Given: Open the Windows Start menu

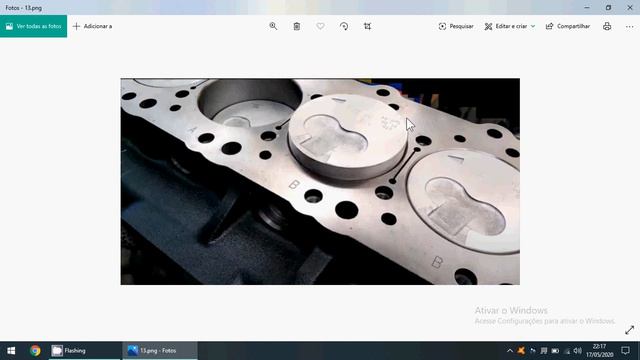Looking at the screenshot, I should (11, 351).
